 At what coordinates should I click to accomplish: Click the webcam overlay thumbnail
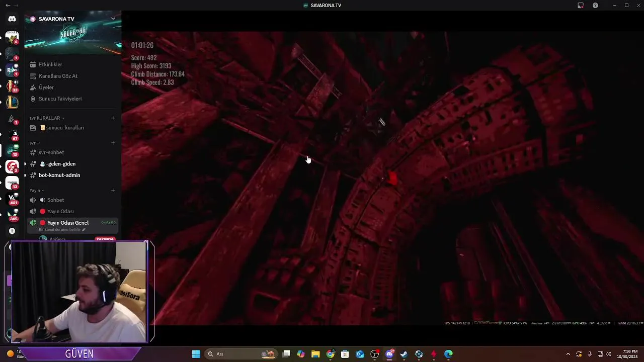(x=79, y=292)
